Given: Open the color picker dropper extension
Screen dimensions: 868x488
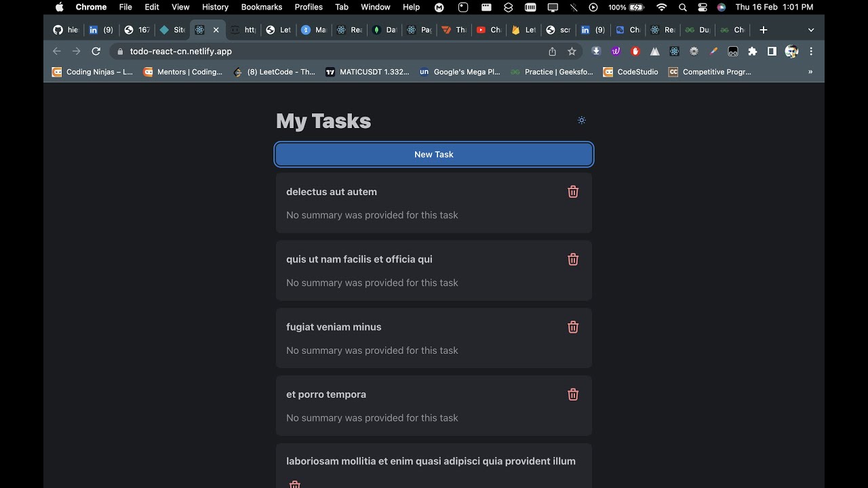Looking at the screenshot, I should tap(713, 52).
